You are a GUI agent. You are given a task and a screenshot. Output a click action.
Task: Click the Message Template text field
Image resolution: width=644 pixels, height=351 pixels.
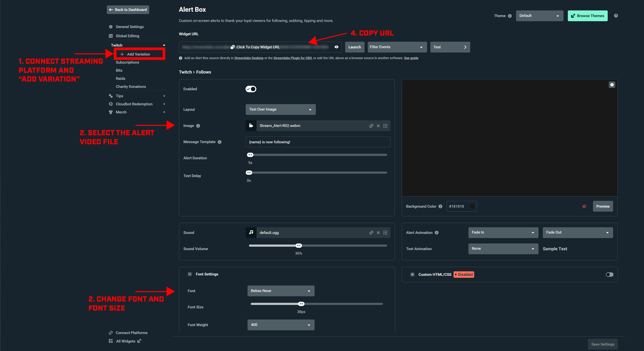point(317,142)
